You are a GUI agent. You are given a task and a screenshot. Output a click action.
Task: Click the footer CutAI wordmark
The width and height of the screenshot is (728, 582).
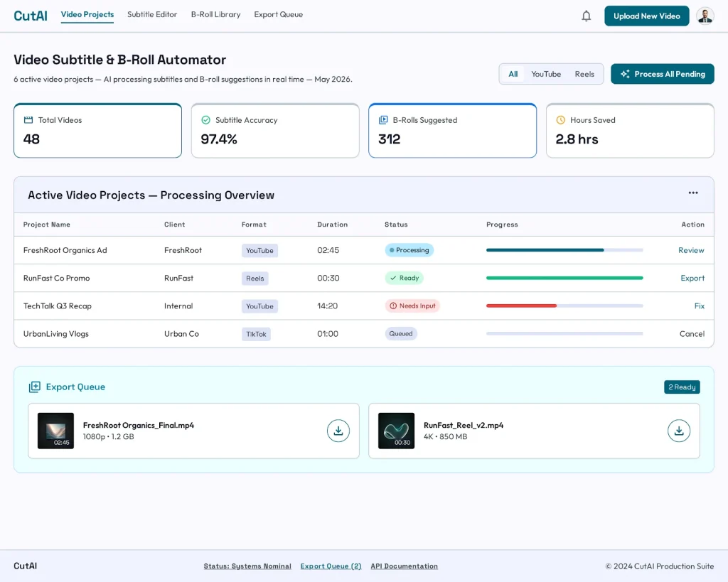tap(25, 566)
